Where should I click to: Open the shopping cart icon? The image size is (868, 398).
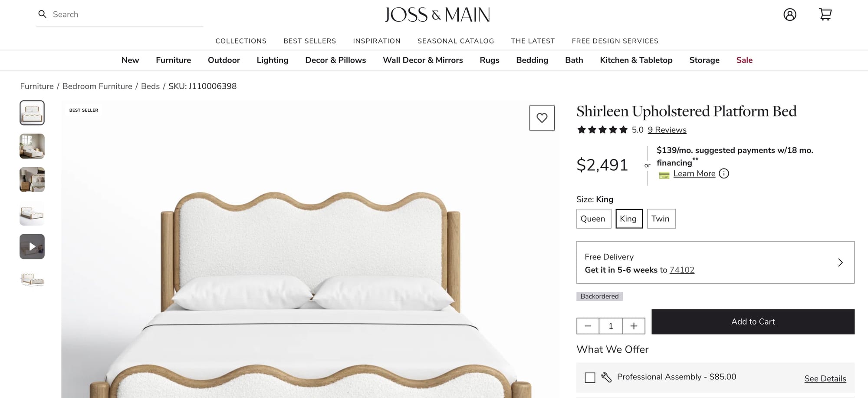click(x=825, y=14)
